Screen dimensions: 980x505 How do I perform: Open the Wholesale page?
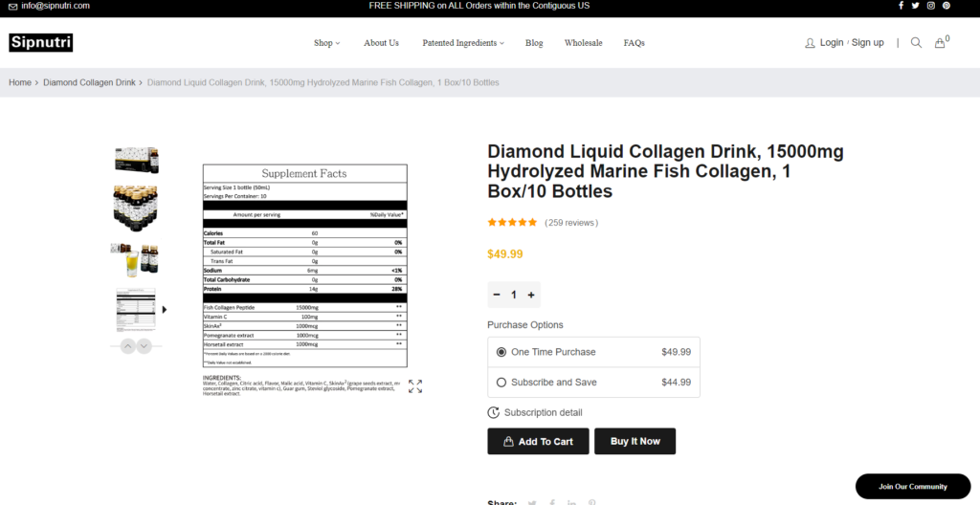pos(583,43)
